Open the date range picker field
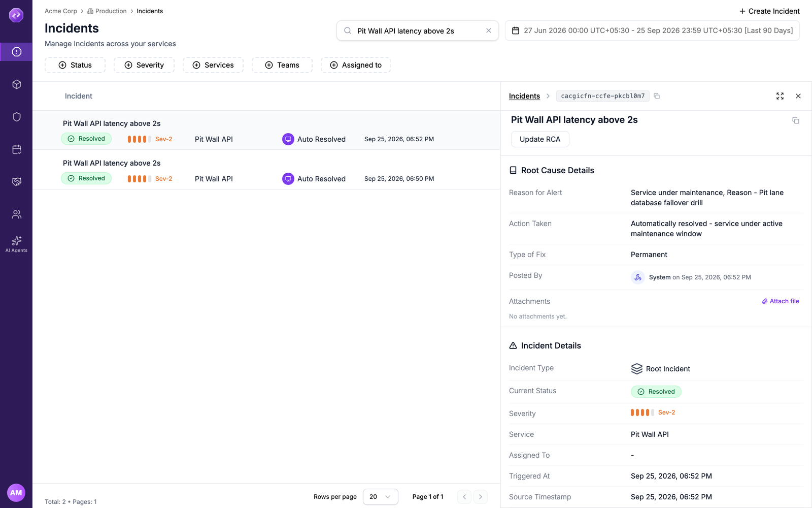The width and height of the screenshot is (812, 508). [x=652, y=30]
